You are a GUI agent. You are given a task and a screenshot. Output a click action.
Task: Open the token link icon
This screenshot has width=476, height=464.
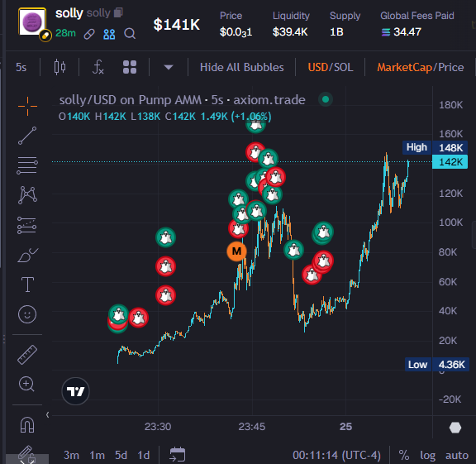click(89, 34)
